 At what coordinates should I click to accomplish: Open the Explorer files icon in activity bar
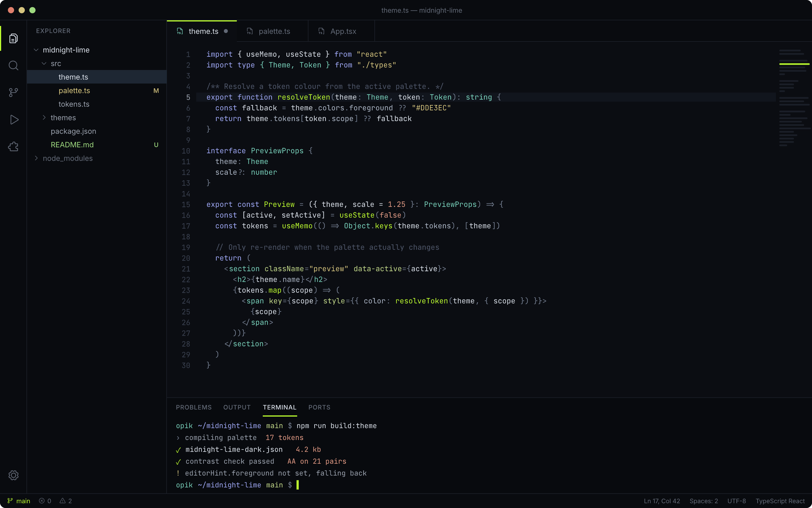click(x=14, y=38)
